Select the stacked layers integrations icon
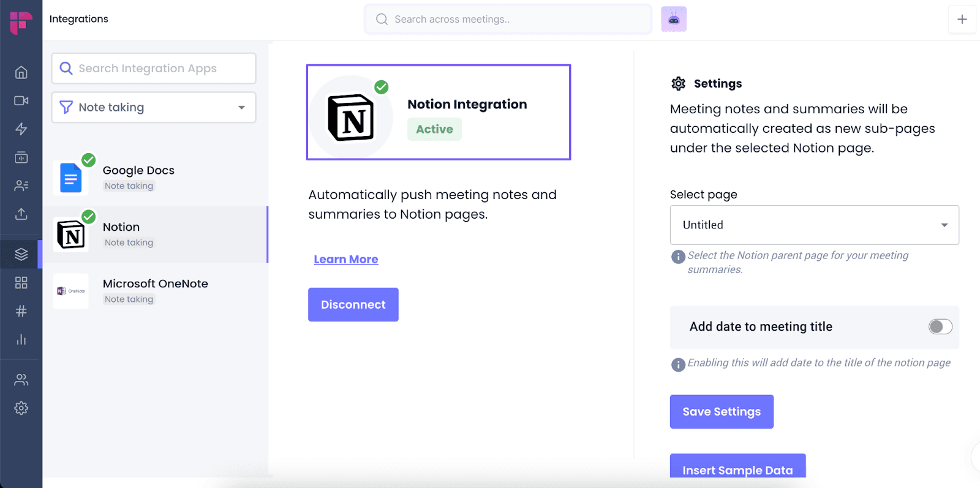980x488 pixels. point(21,254)
